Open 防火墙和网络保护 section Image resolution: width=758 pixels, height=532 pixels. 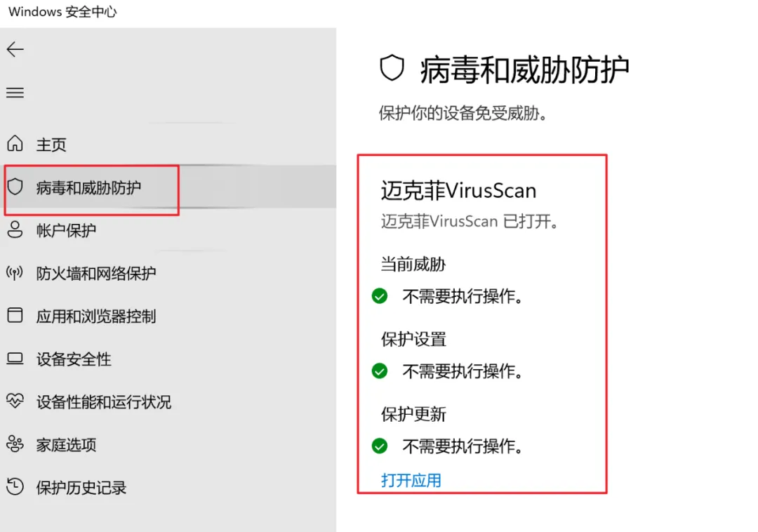tap(96, 274)
